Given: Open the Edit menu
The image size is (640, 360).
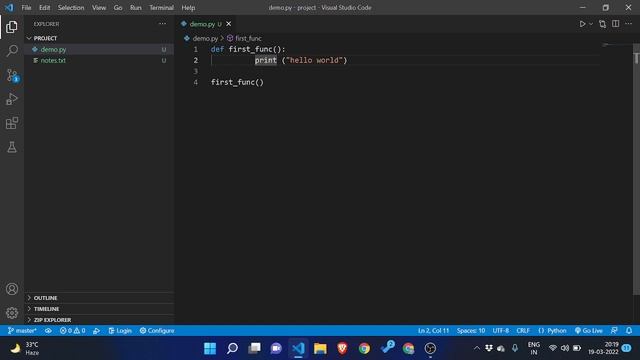Looking at the screenshot, I should 44,8.
